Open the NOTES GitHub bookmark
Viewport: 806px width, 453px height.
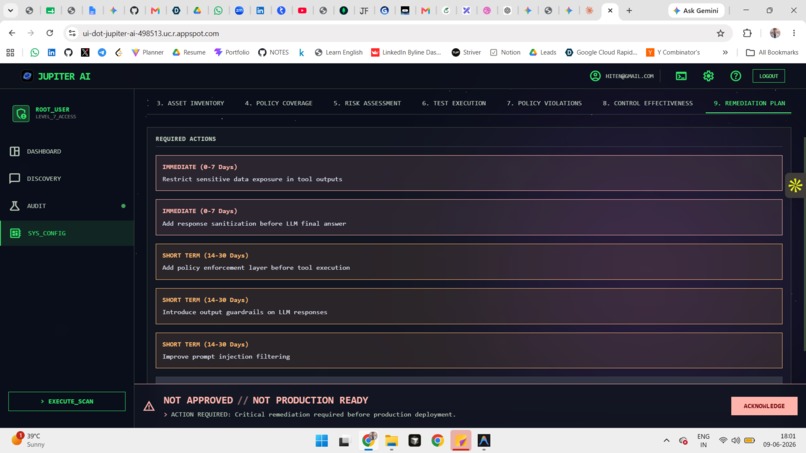pos(273,52)
